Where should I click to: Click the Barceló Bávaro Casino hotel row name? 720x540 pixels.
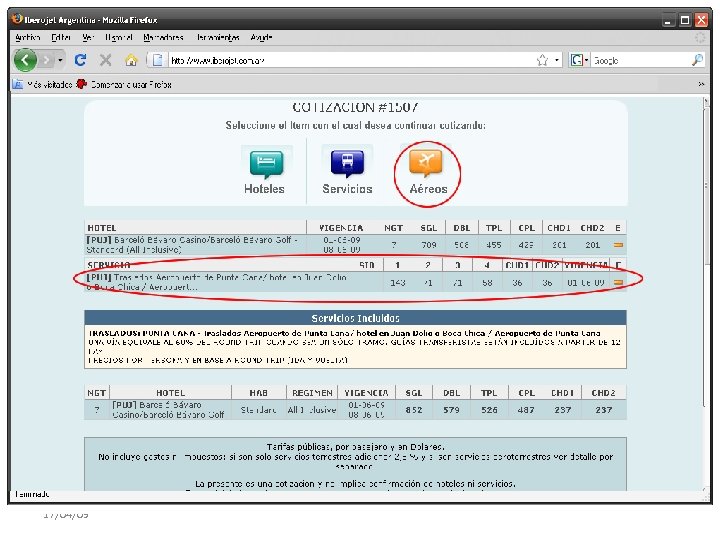click(192, 245)
